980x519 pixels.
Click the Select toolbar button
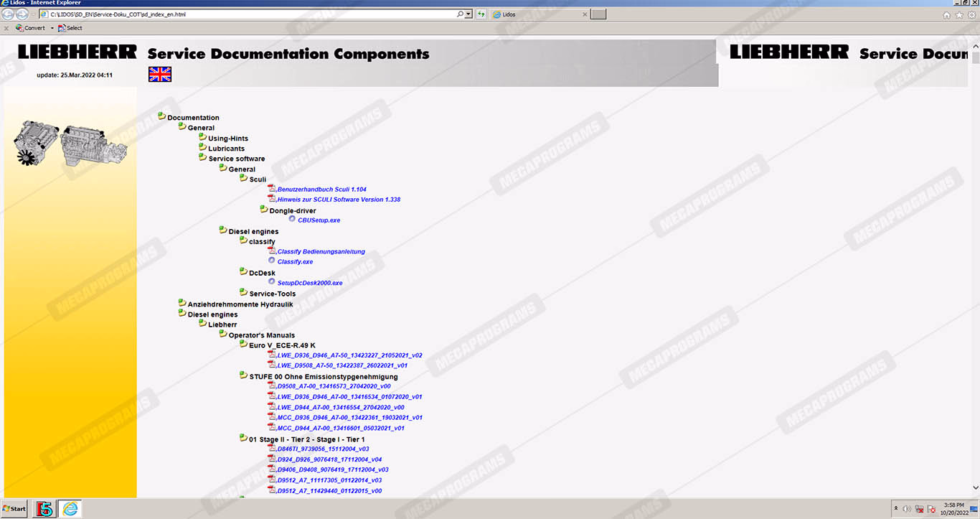[x=70, y=28]
